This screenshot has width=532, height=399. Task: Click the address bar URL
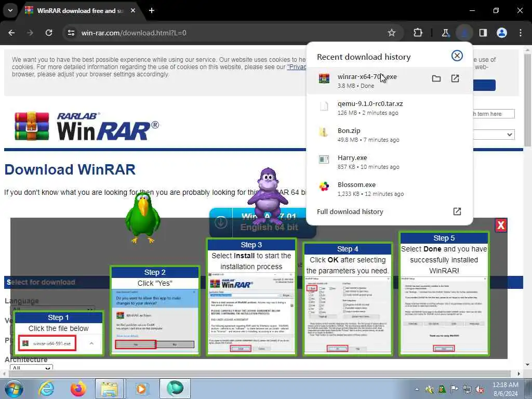[x=134, y=33]
